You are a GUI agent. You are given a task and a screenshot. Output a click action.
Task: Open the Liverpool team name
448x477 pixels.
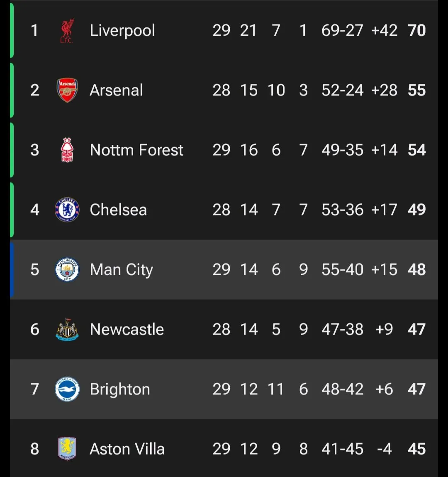click(x=122, y=31)
